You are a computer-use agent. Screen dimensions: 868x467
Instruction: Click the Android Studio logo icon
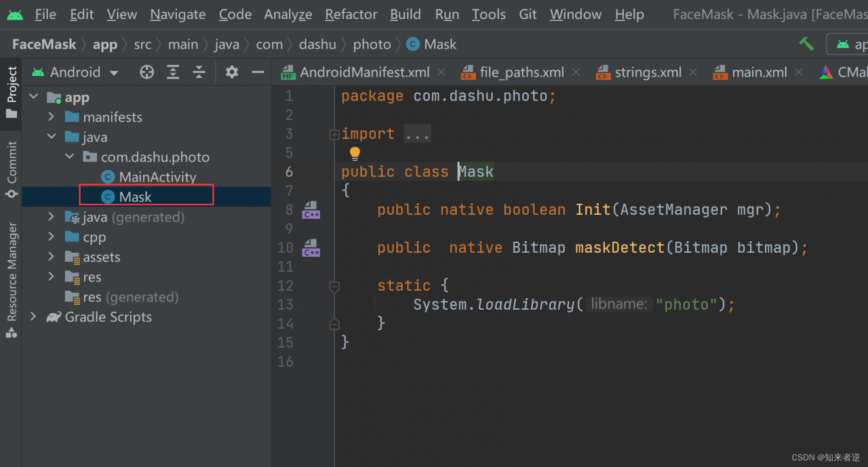tap(14, 14)
